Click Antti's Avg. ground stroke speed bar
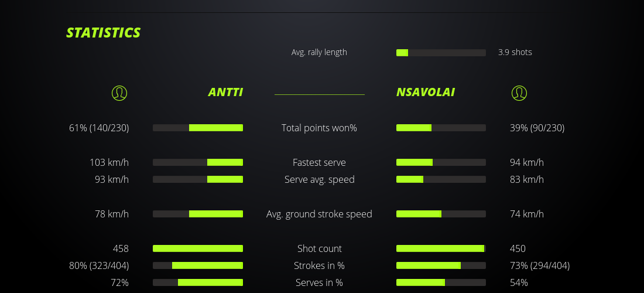 (198, 214)
